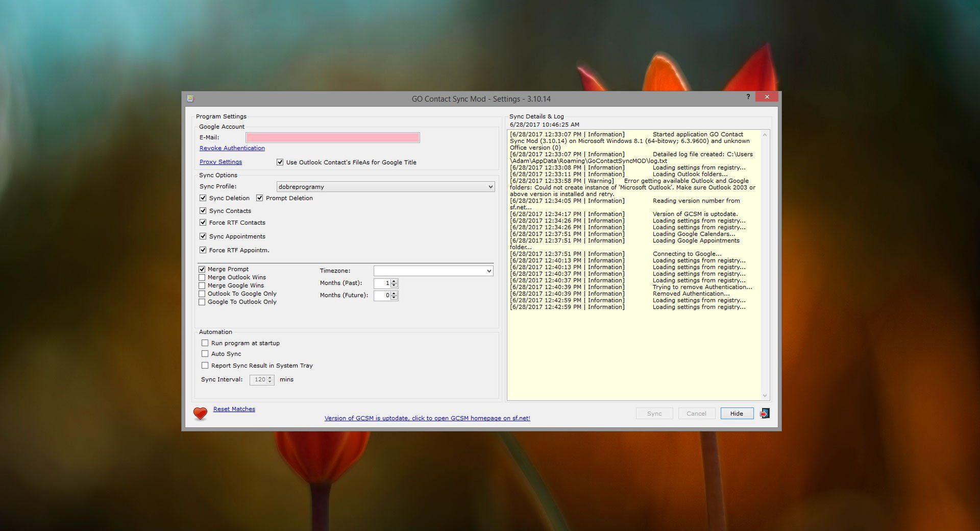Uncheck Force RTF Contacts

[203, 223]
